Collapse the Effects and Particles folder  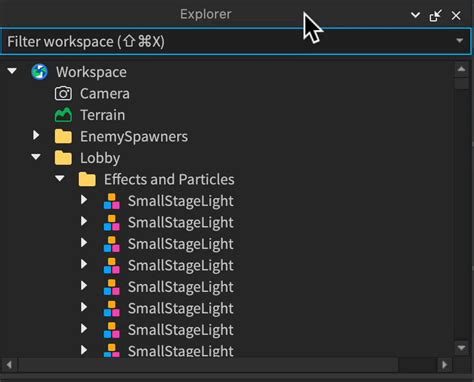[60, 178]
